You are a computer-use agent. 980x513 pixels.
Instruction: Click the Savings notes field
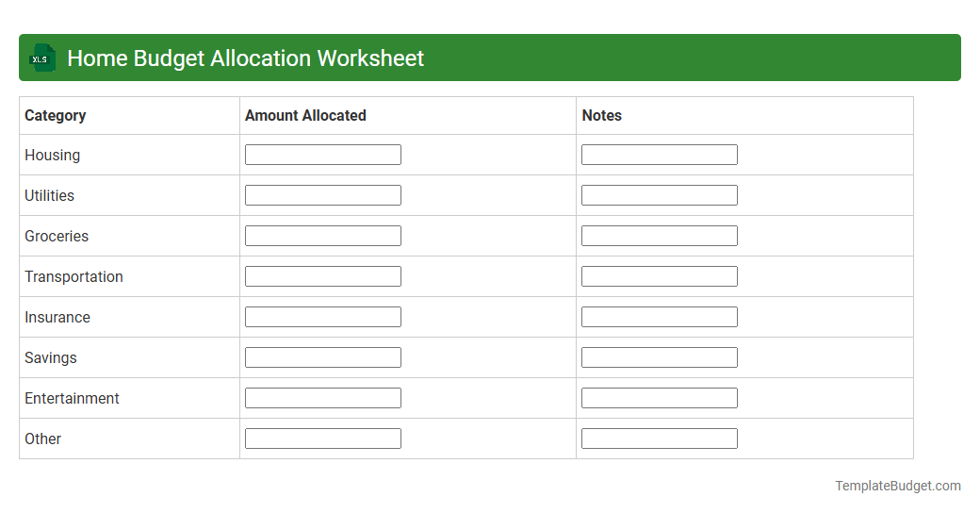click(x=660, y=357)
